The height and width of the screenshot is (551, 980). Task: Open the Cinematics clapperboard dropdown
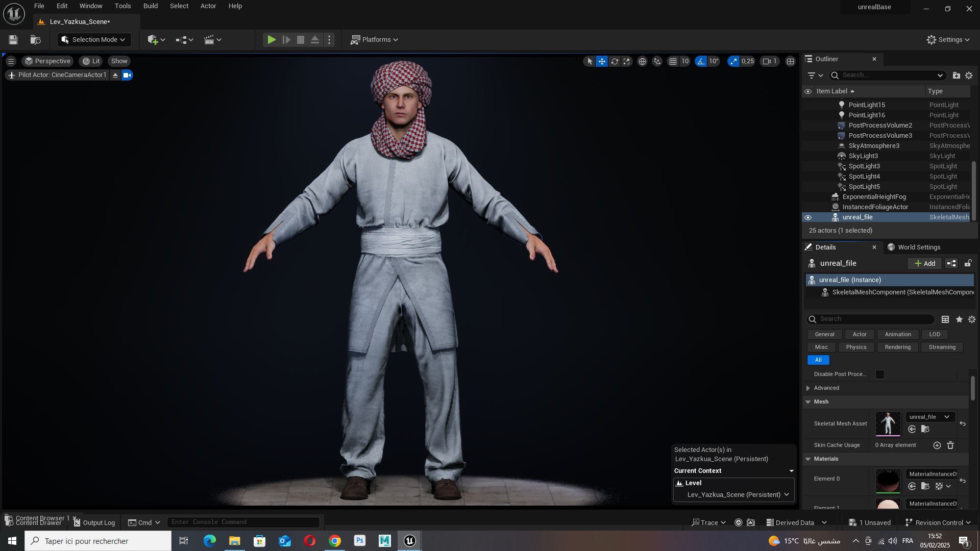213,40
